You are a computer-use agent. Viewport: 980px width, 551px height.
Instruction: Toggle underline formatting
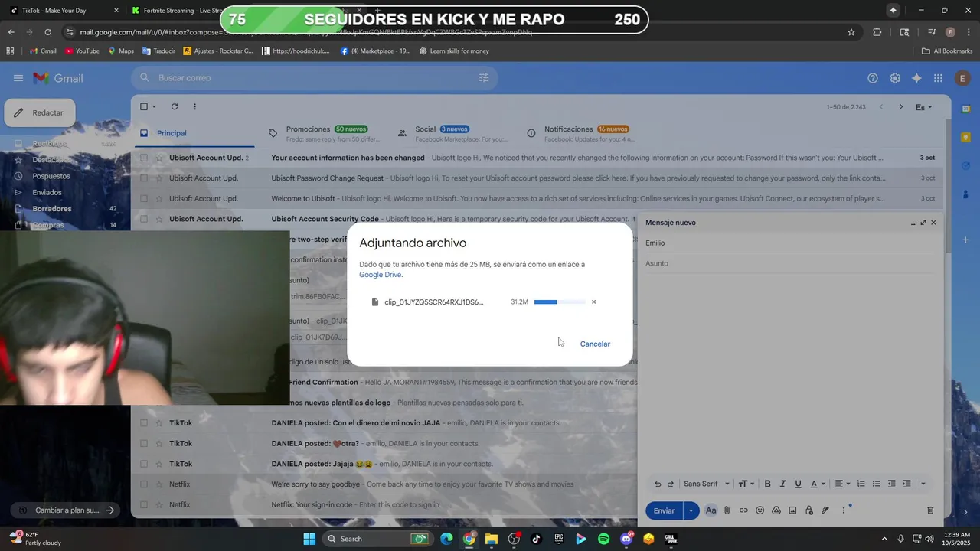[x=798, y=484]
